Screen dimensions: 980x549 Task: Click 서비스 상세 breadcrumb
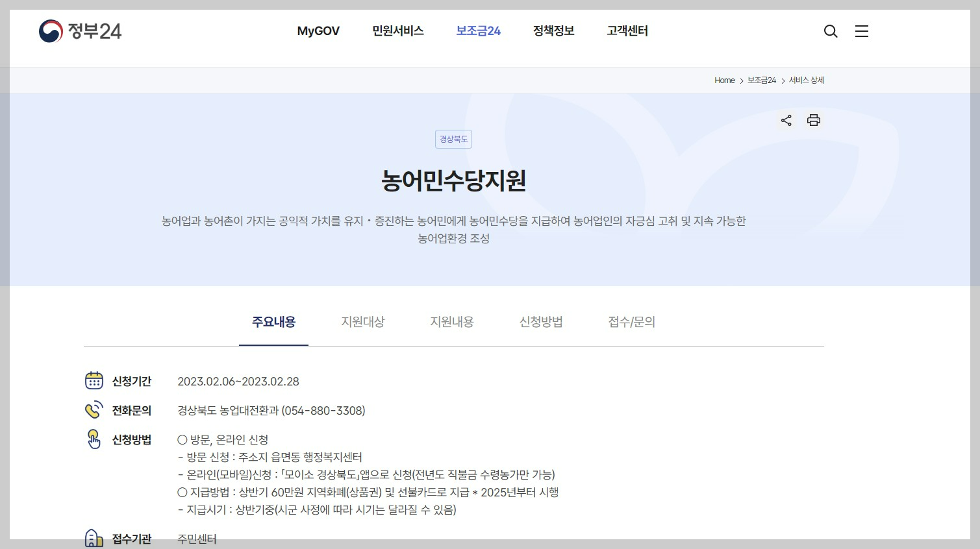807,80
